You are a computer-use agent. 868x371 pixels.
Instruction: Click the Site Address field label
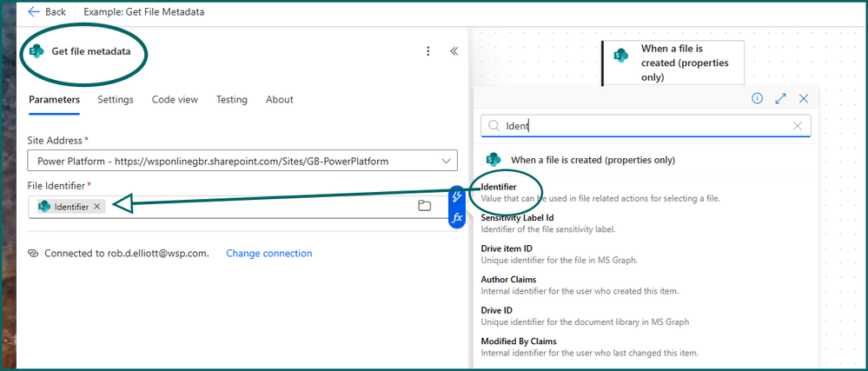[54, 141]
